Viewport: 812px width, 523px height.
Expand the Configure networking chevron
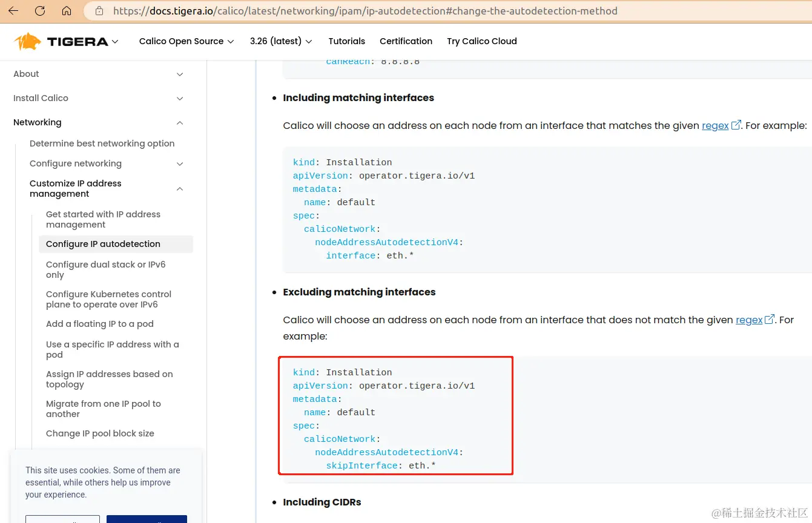[180, 163]
